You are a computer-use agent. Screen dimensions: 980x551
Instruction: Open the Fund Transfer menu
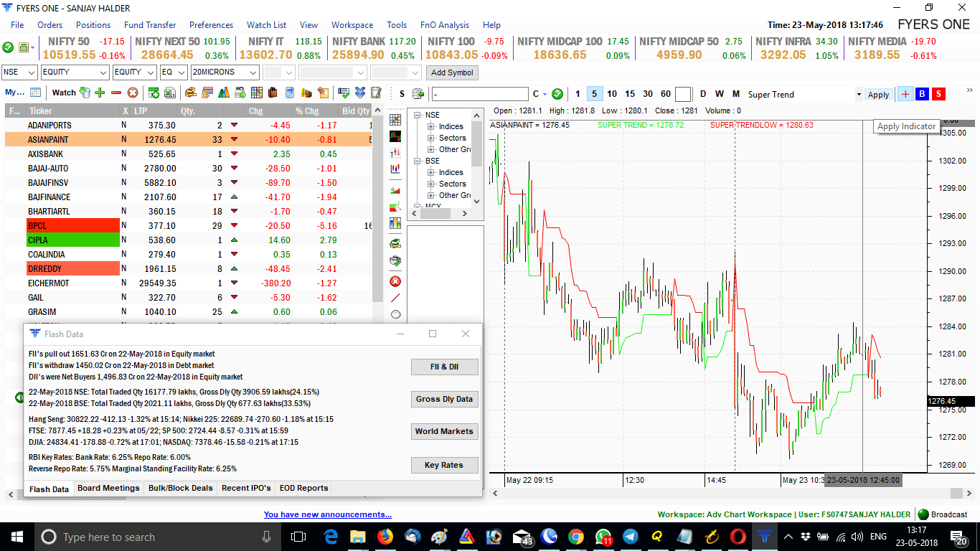coord(150,25)
